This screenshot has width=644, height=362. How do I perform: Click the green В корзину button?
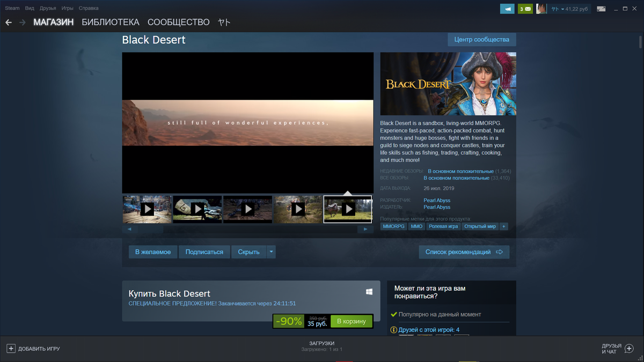pos(352,321)
